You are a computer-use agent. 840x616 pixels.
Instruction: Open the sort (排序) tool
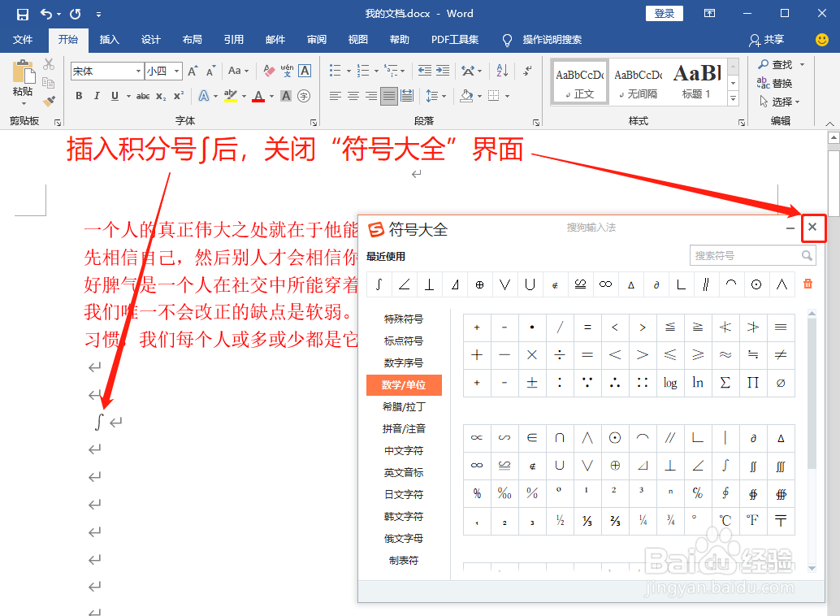[x=502, y=71]
